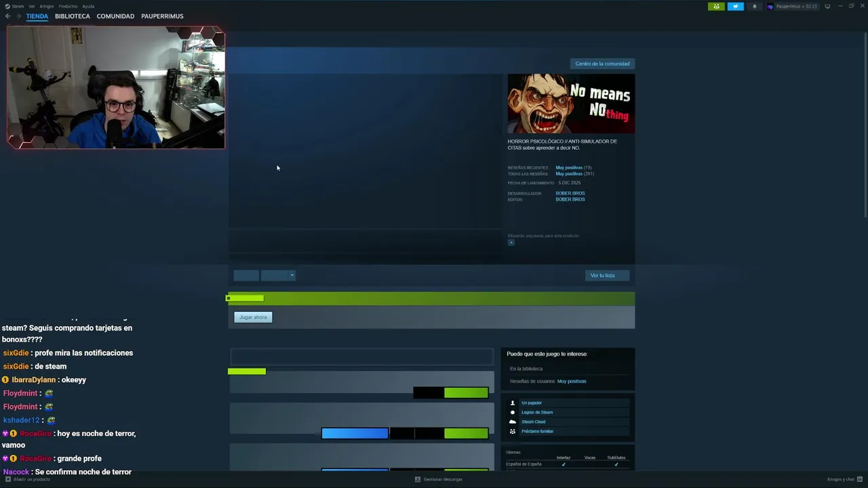Click the Jugar ahora button
The image size is (868, 488).
(x=253, y=317)
